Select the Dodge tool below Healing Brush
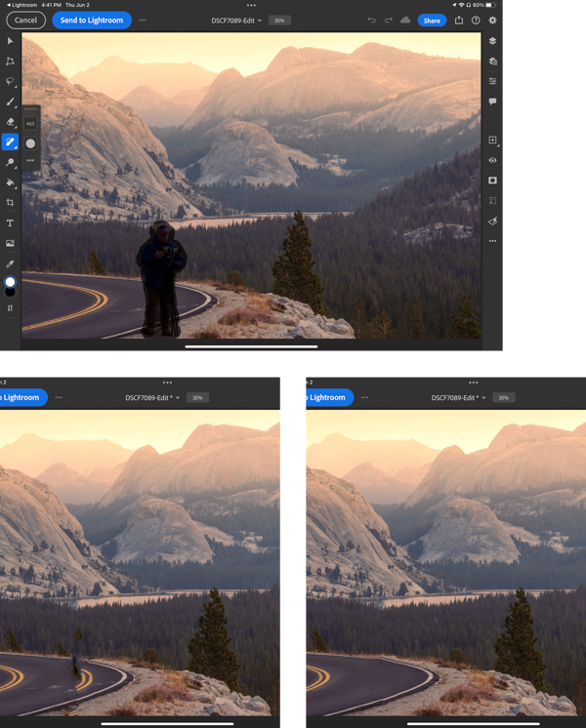Viewport: 586px width, 728px height. tap(10, 163)
